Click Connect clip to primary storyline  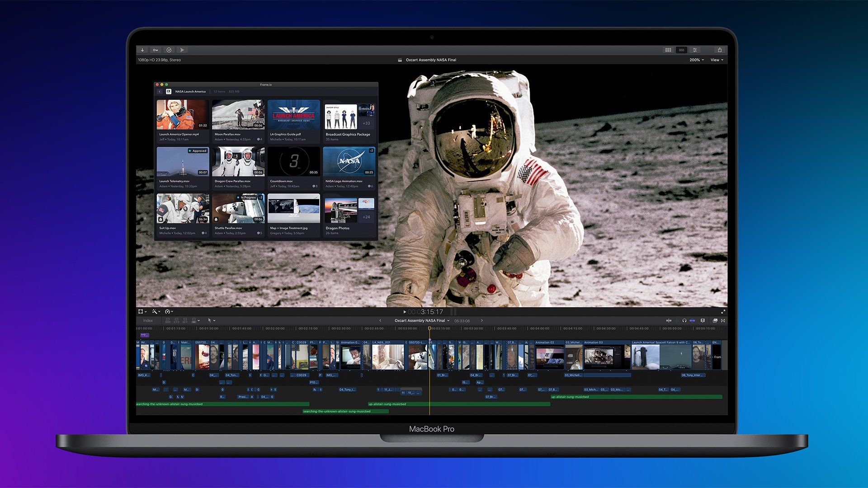pos(168,320)
